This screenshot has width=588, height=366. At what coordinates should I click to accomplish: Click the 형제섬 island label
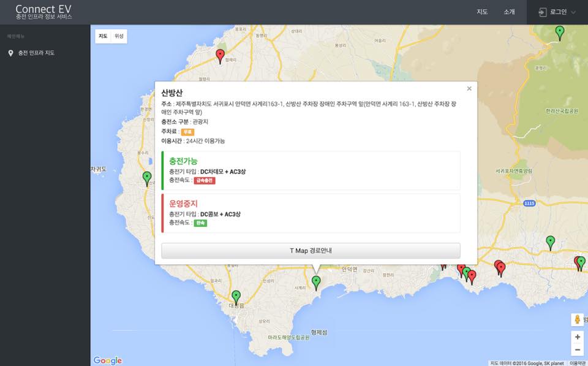pyautogui.click(x=319, y=333)
